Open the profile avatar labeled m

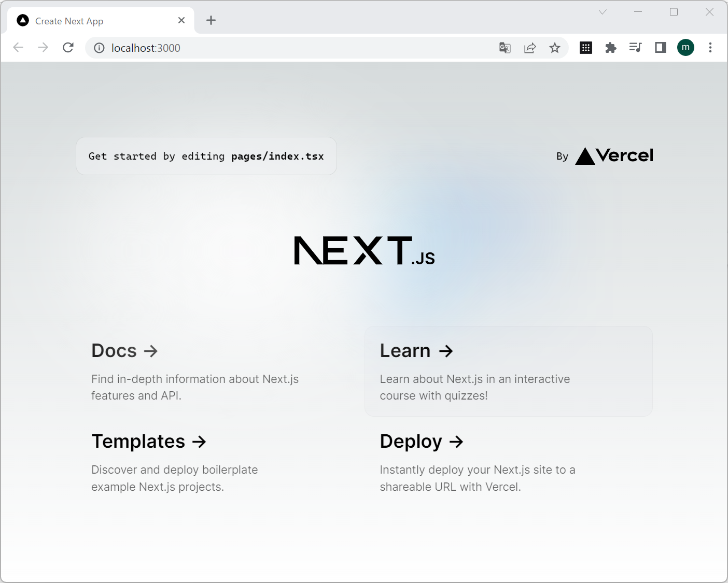pos(685,48)
